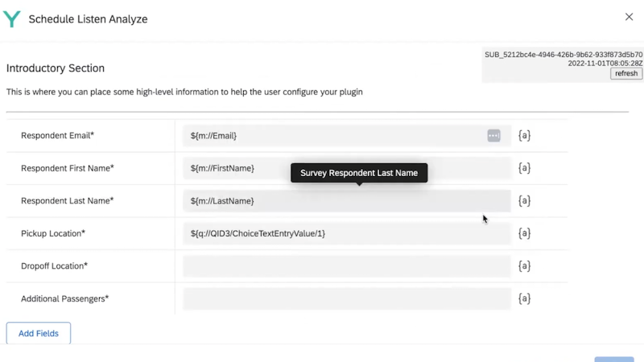Click the Respondent First Name* label
This screenshot has width=644, height=362.
[68, 168]
